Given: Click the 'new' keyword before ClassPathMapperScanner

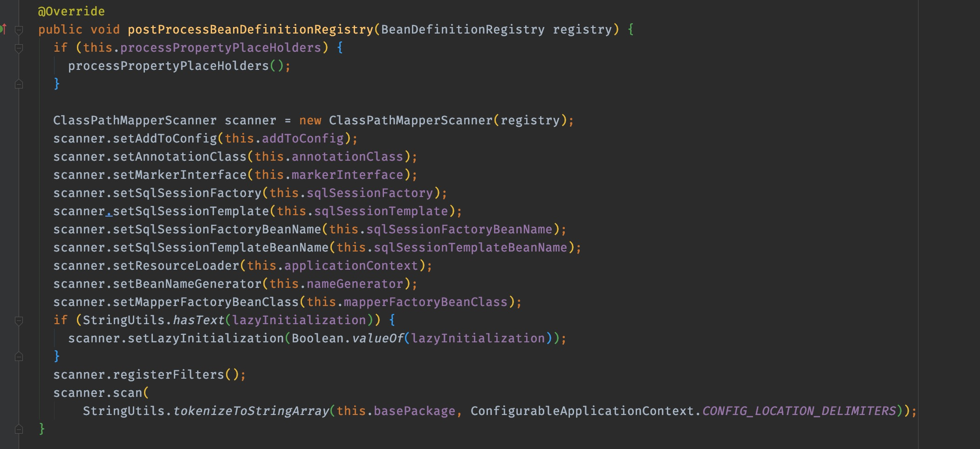Looking at the screenshot, I should [x=310, y=120].
